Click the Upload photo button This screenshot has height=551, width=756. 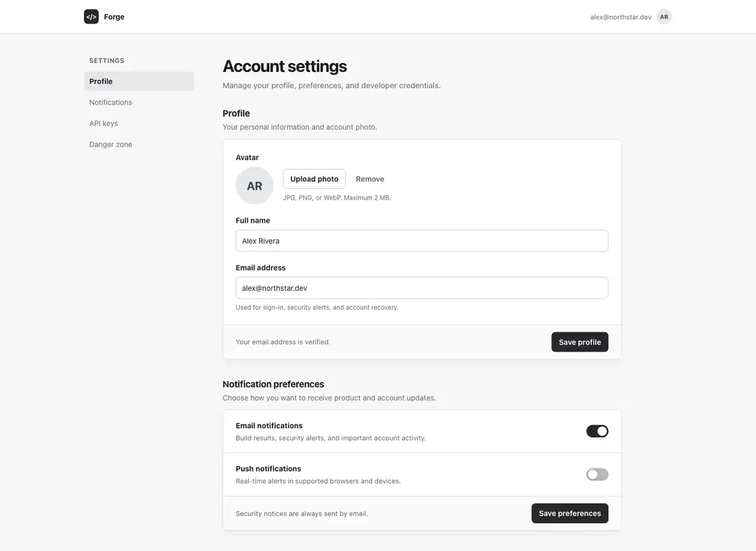(314, 179)
